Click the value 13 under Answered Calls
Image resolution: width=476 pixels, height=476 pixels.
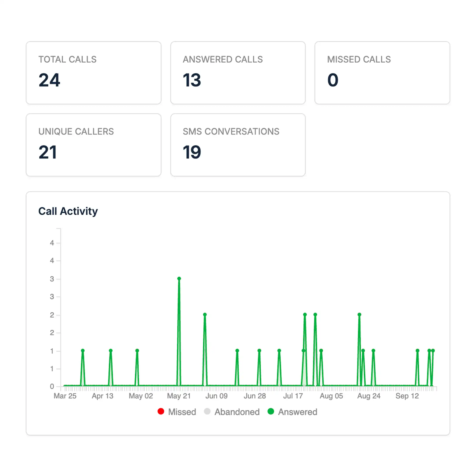192,80
